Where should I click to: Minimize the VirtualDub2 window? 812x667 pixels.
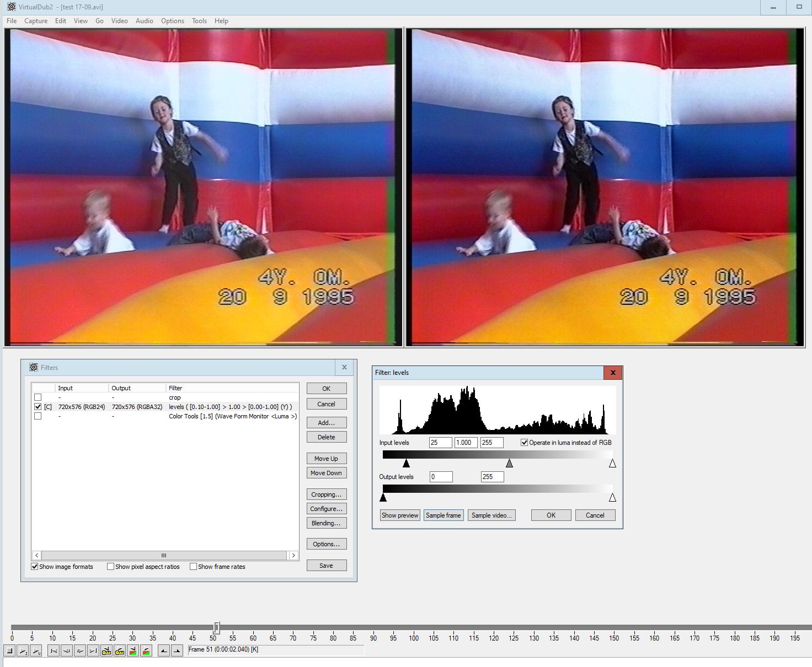coord(773,7)
